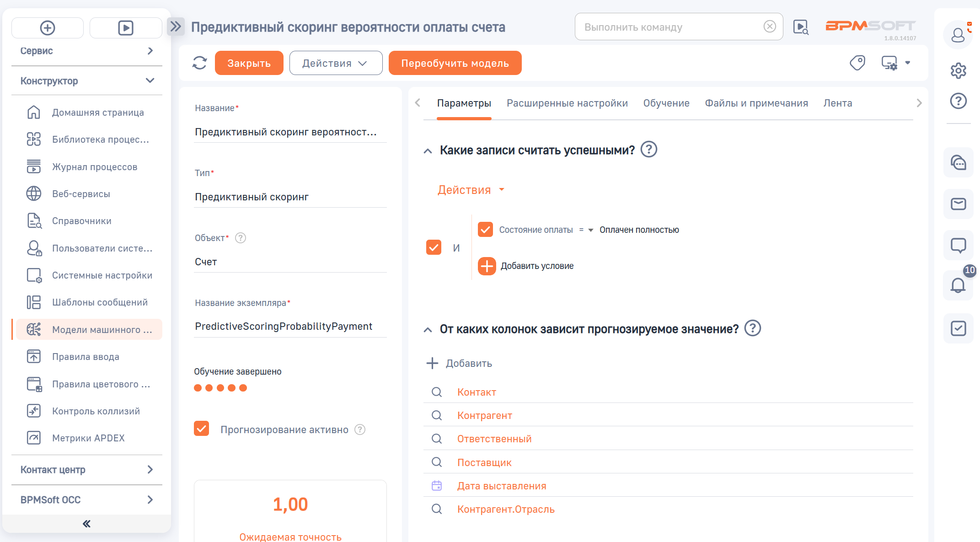
Task: Click the page refresh icon in the toolbar
Action: tap(199, 63)
